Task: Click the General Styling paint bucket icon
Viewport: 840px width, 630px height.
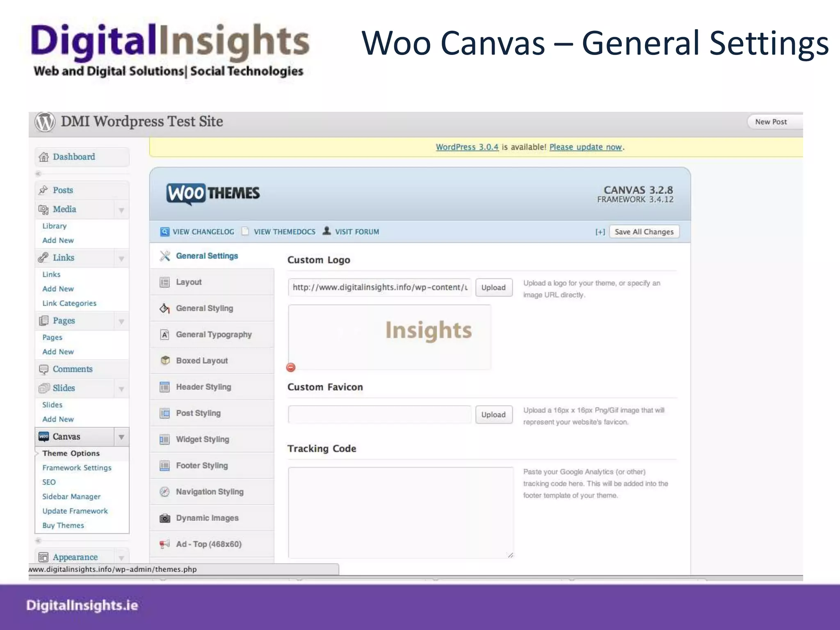Action: coord(164,308)
